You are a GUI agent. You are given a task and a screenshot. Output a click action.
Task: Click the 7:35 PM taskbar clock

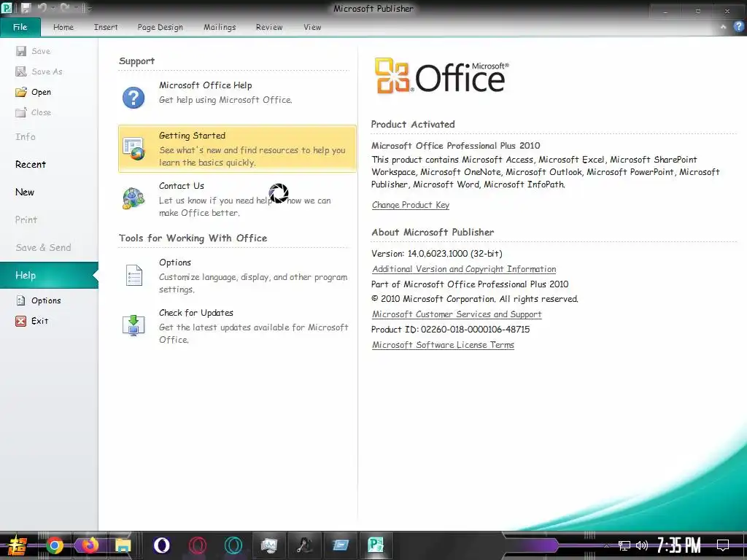click(679, 545)
